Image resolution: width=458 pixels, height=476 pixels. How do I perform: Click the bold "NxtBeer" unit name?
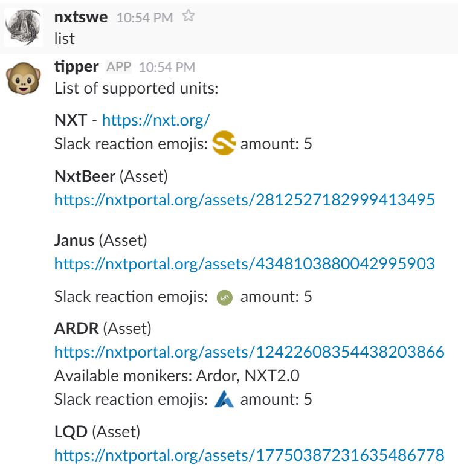tap(85, 176)
